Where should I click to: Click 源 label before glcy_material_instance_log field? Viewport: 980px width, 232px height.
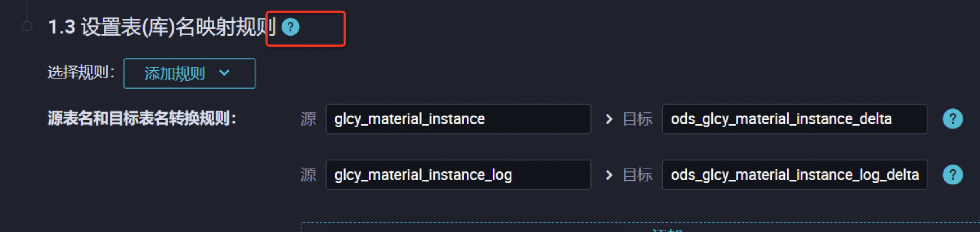[x=308, y=175]
